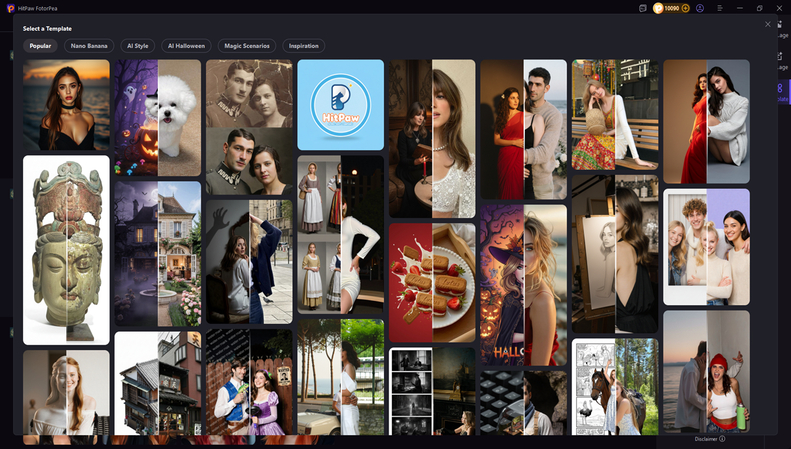791x449 pixels.
Task: Choose the haunted mansion house template
Action: 157,254
